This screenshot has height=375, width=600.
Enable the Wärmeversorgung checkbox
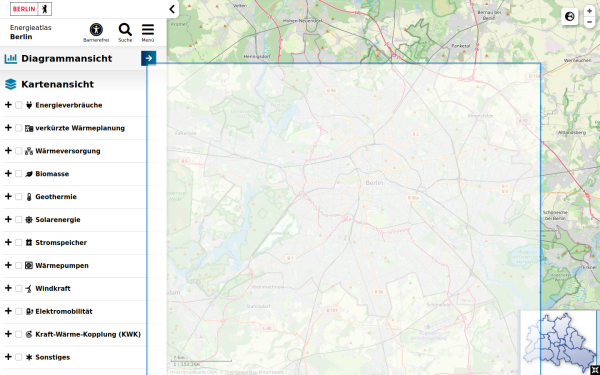(18, 151)
